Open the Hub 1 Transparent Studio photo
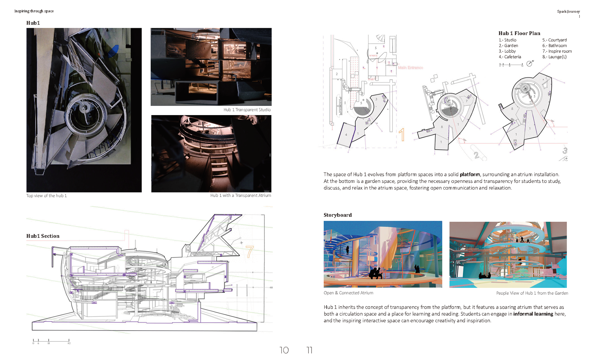594x364 pixels. click(211, 67)
